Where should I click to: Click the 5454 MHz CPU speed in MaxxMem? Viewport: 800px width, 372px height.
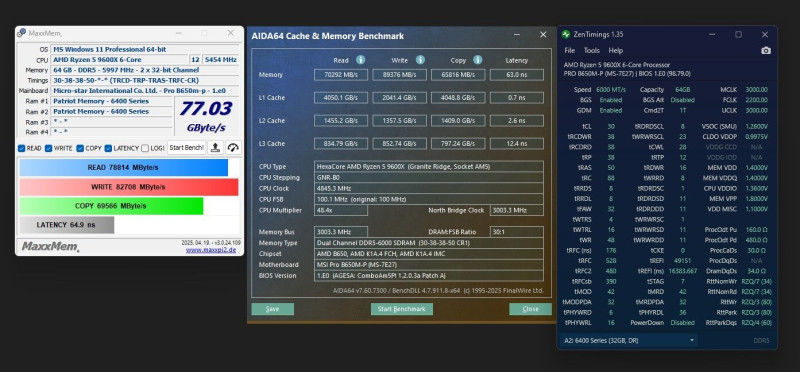click(x=220, y=60)
